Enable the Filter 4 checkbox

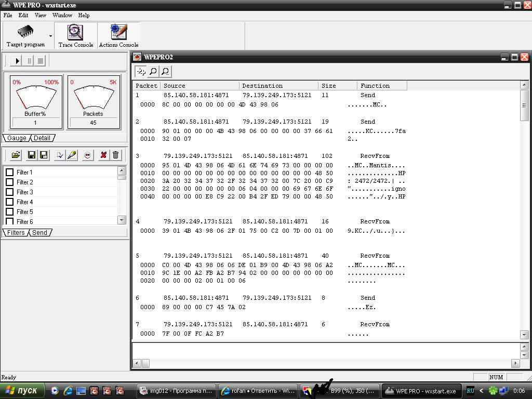click(10, 202)
